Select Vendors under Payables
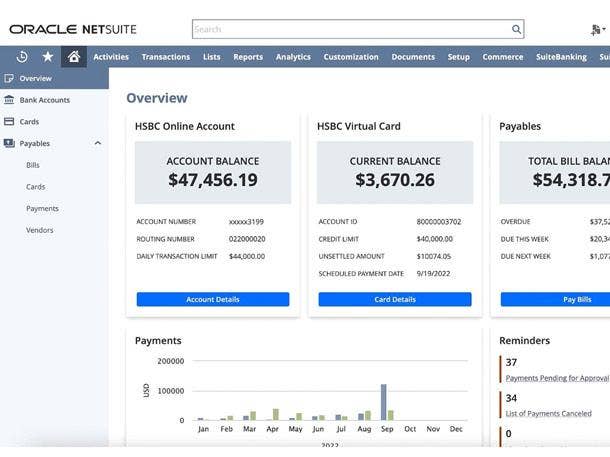 (x=40, y=230)
